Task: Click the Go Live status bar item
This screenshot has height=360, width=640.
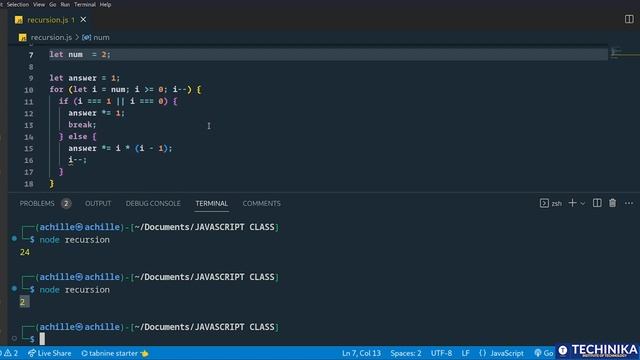Action: tap(544, 353)
